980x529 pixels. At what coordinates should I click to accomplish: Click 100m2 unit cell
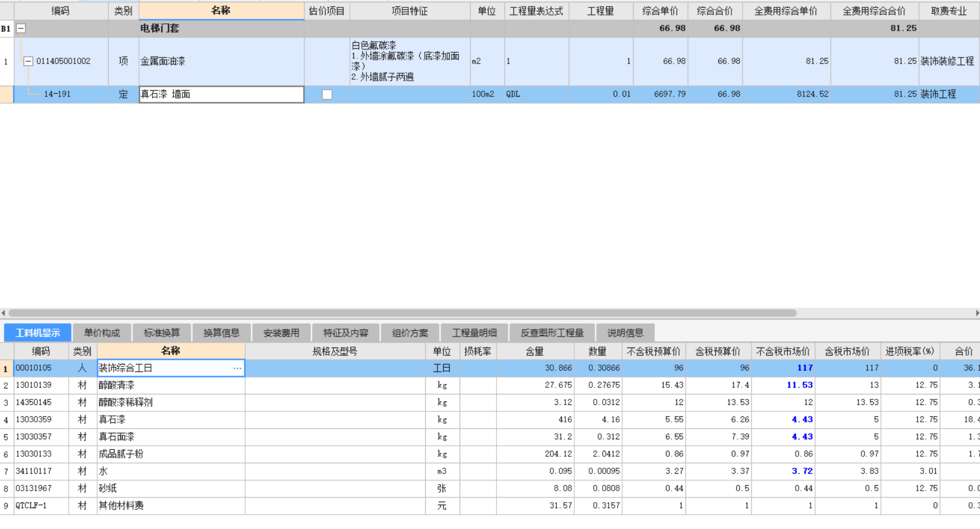[487, 94]
